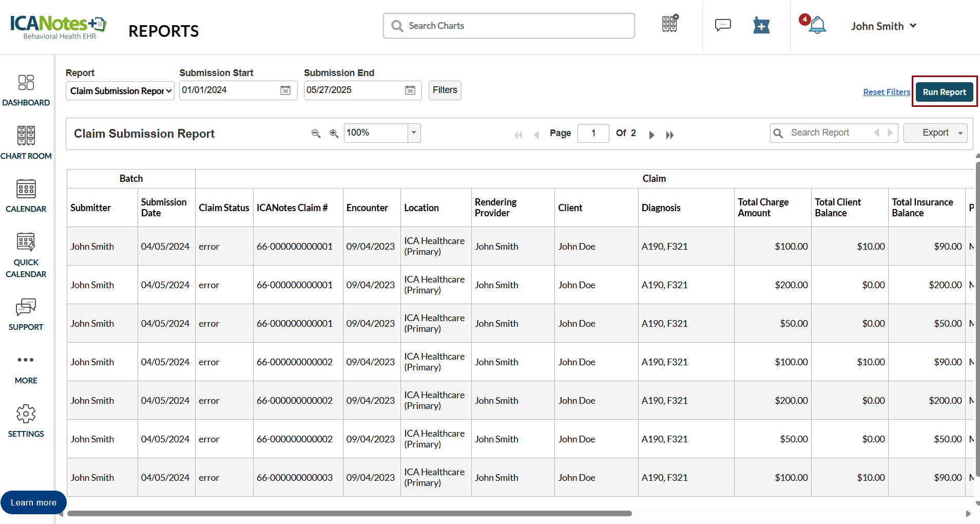The image size is (980, 524).
Task: Click the Search Report magnifier icon
Action: (778, 133)
